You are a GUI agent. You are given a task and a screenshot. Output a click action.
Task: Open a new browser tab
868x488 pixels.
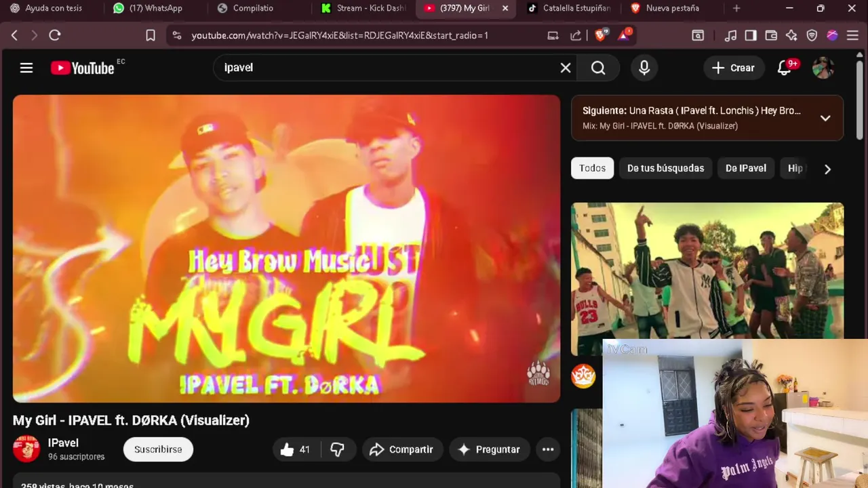point(736,8)
